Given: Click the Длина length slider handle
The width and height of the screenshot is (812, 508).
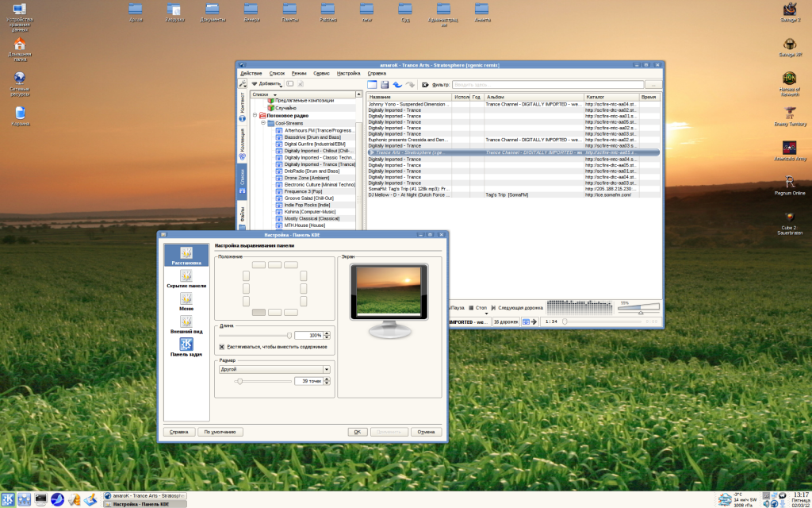Looking at the screenshot, I should pos(289,336).
